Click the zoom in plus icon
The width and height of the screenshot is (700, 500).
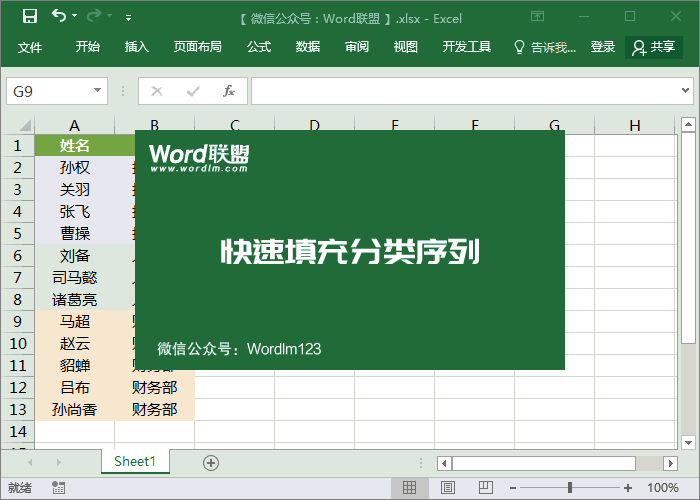click(627, 488)
